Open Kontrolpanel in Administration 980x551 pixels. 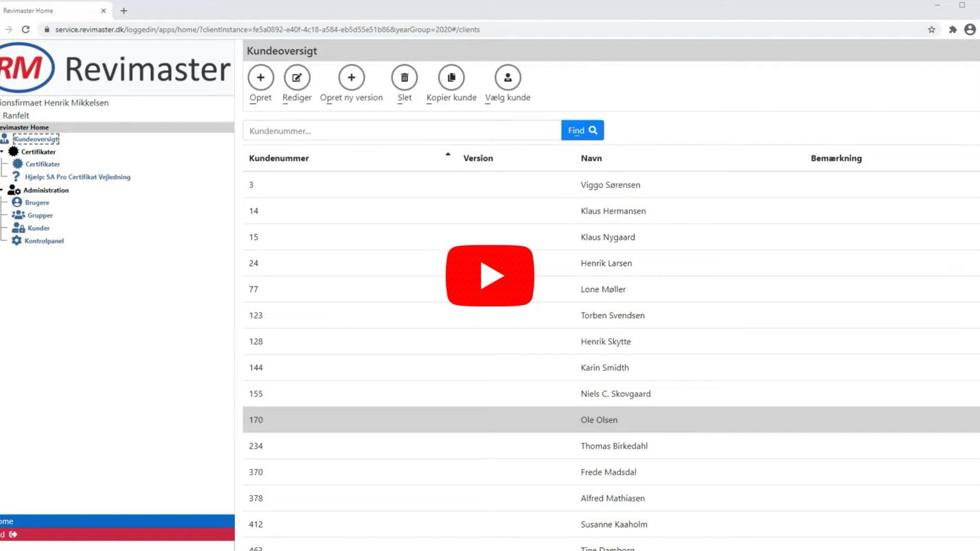(44, 241)
